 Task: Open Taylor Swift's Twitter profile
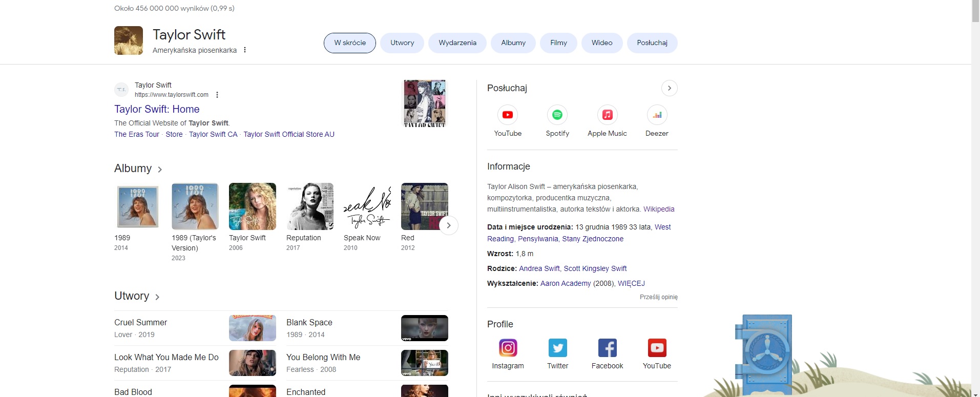coord(557,354)
